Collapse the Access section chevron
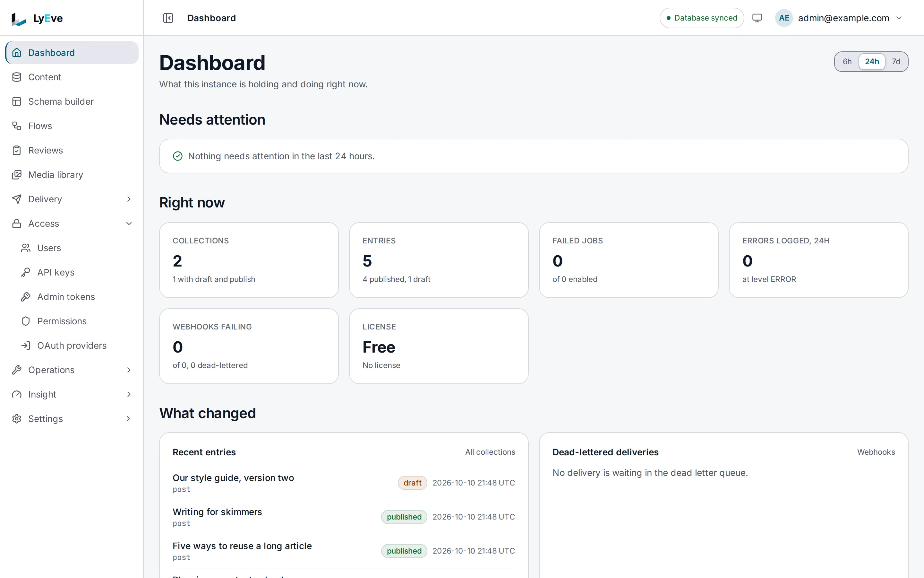 [129, 223]
